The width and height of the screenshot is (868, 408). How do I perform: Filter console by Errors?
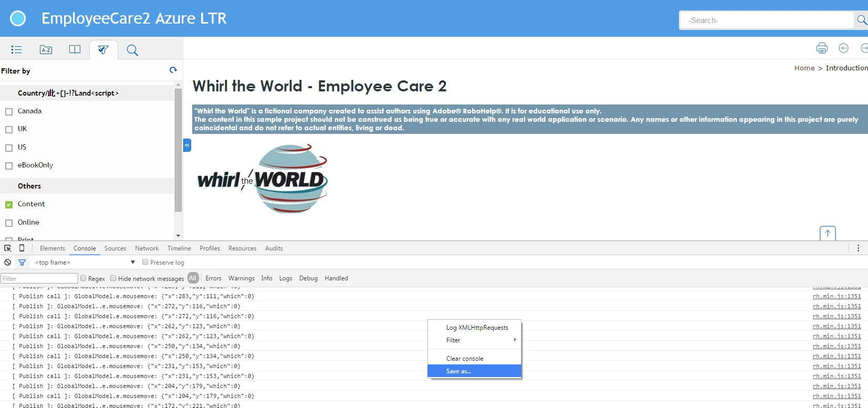(x=213, y=278)
